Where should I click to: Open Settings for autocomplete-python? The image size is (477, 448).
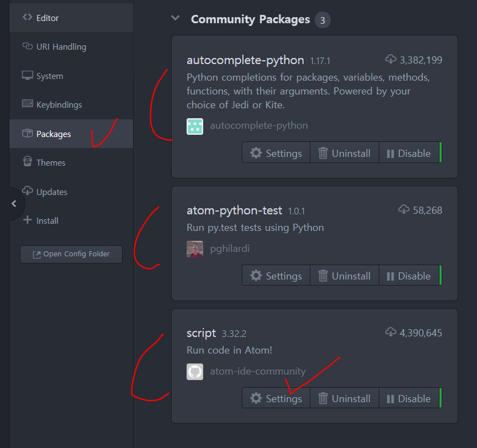(x=276, y=152)
